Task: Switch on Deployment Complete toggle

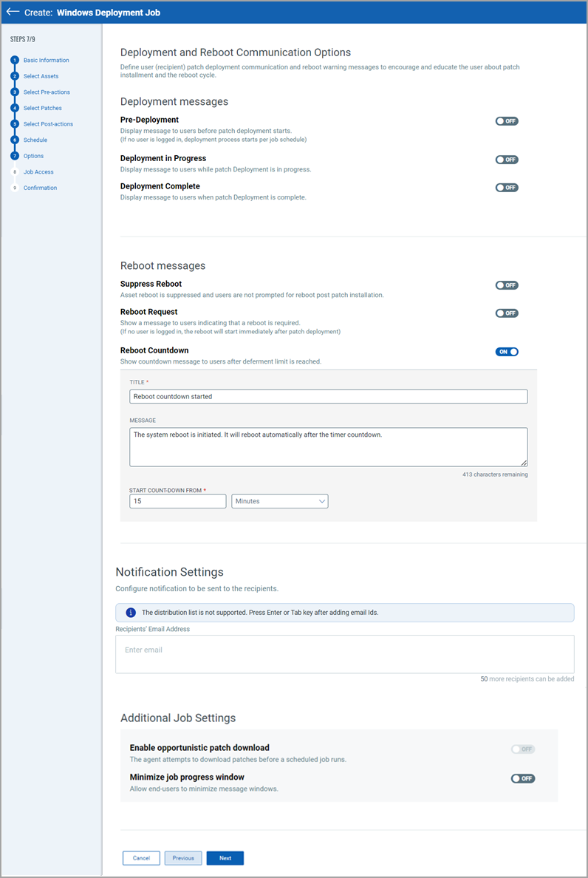Action: coord(507,188)
